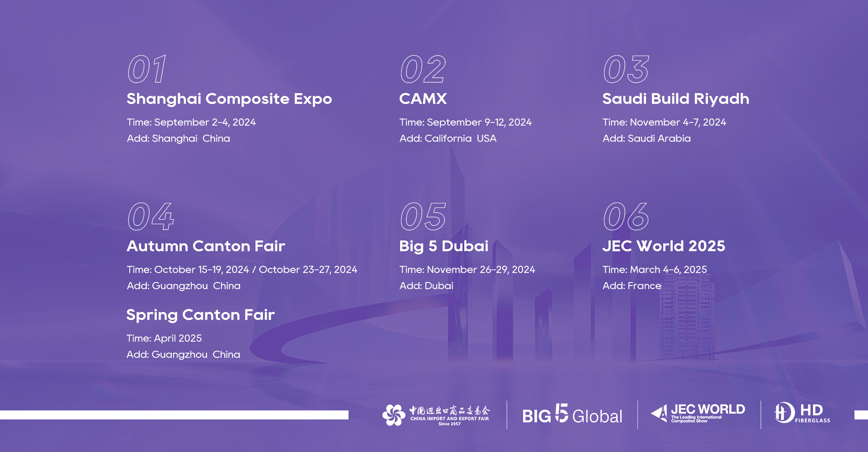Select the outlined number 01
This screenshot has width=868, height=452.
pos(147,70)
